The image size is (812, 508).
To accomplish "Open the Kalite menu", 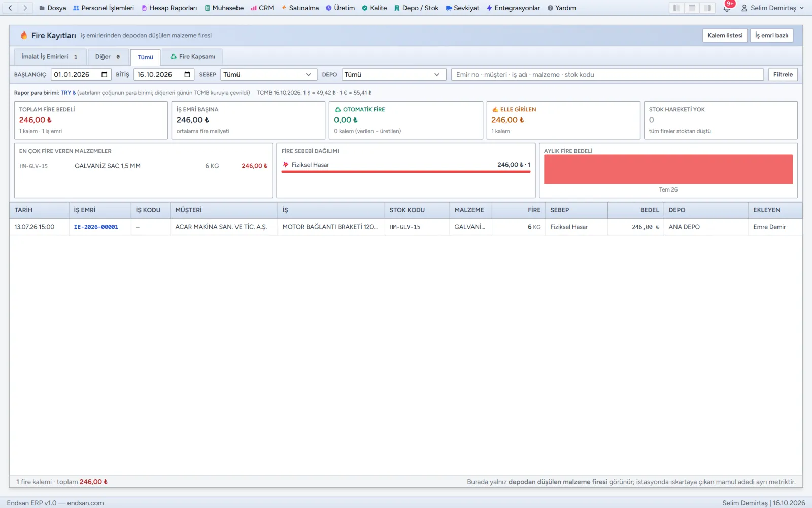I will click(x=375, y=8).
